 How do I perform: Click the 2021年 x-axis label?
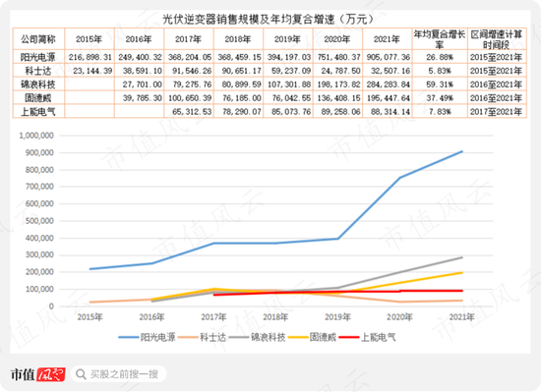461,317
